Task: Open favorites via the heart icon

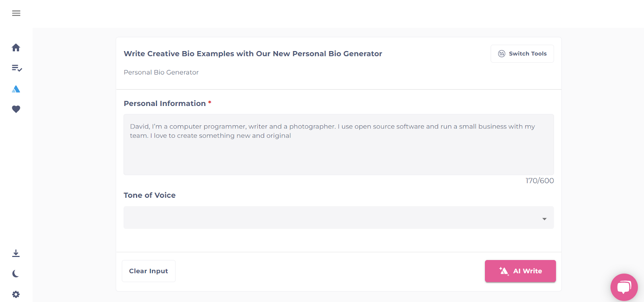Action: click(x=16, y=109)
